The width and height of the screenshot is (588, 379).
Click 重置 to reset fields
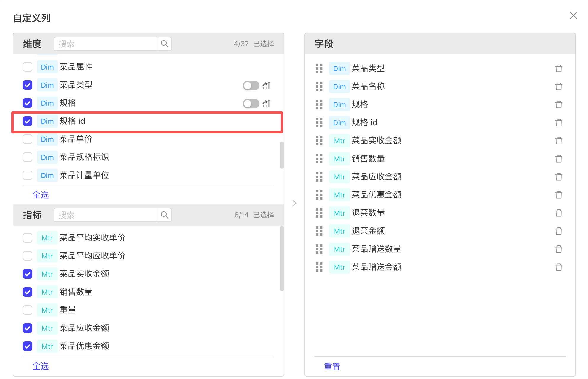click(x=332, y=367)
